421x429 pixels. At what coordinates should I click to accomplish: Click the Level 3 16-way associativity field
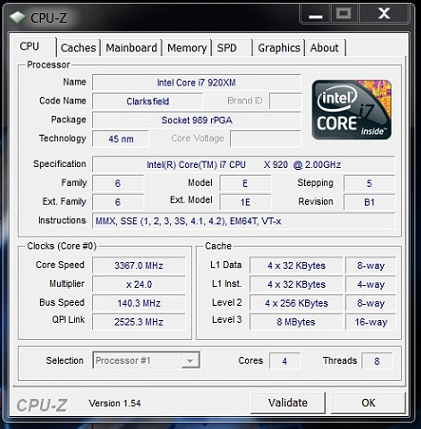[x=370, y=322]
